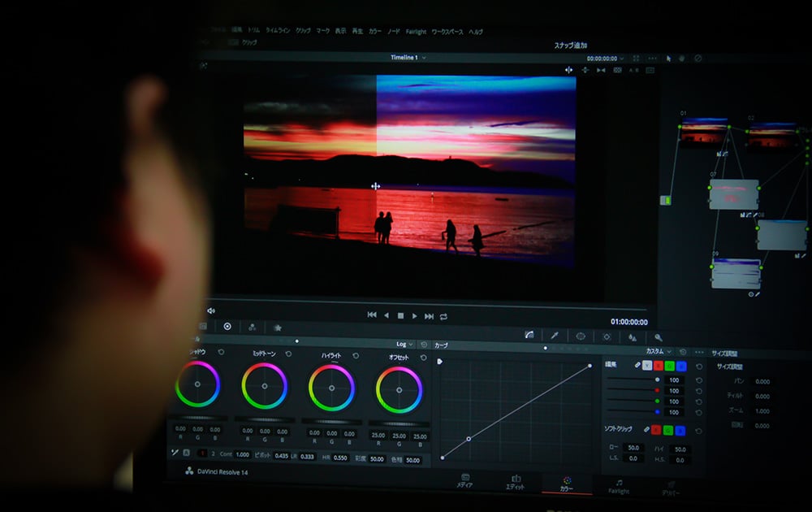Image resolution: width=812 pixels, height=512 pixels.
Task: Switch to the カラー page tab
Action: pos(567,484)
